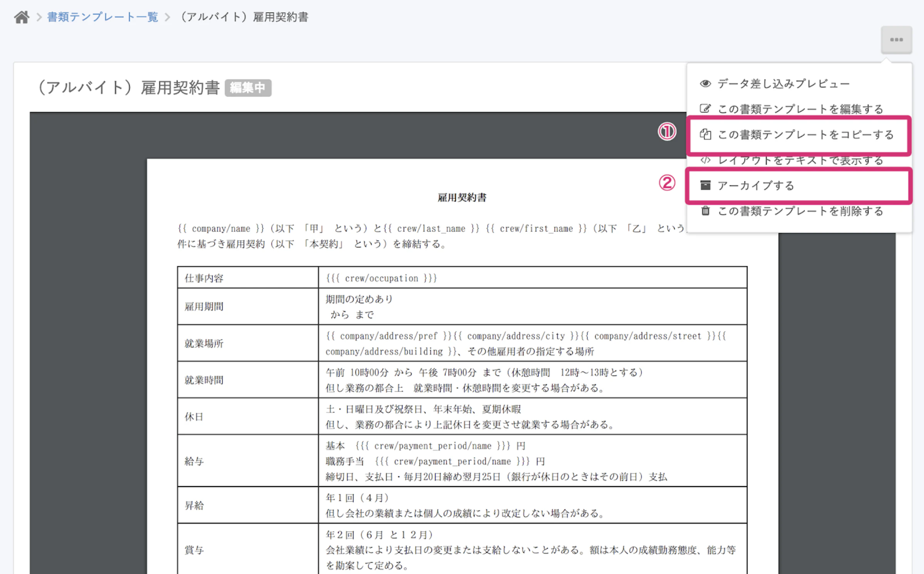The height and width of the screenshot is (574, 924).
Task: Click the copy icon beside コピーする
Action: click(706, 134)
